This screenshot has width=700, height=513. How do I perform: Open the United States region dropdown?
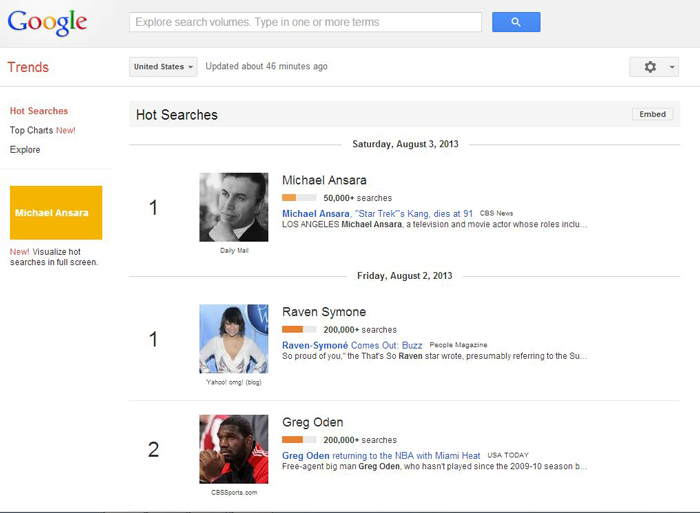click(163, 67)
